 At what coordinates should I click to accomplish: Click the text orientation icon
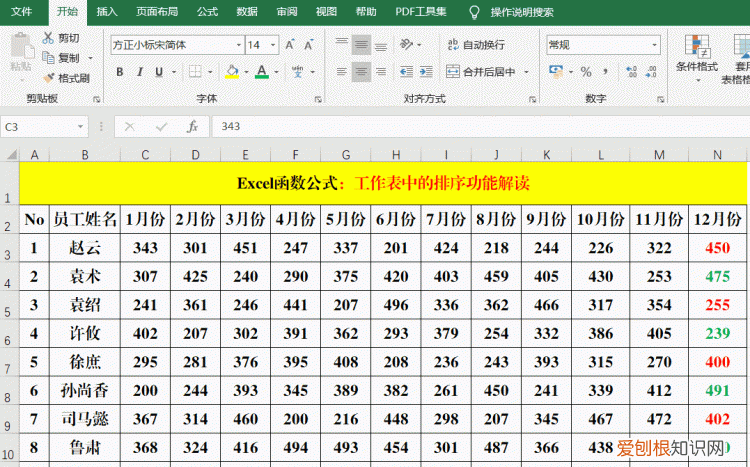click(406, 44)
